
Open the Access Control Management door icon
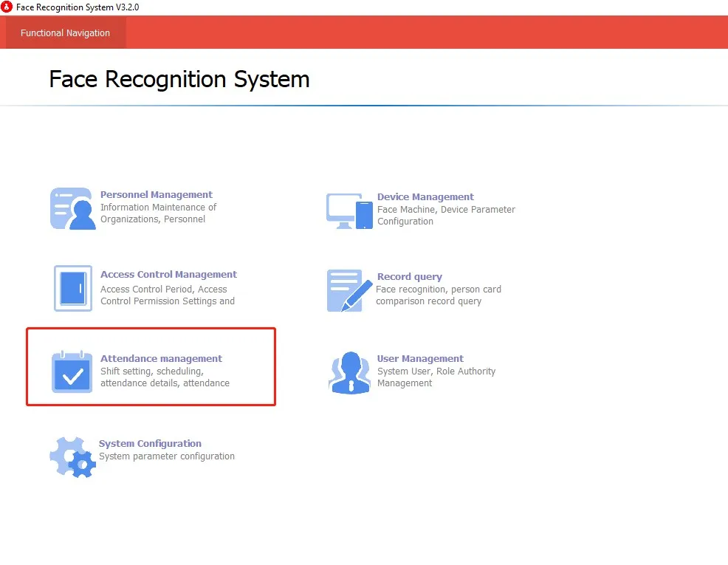(73, 288)
